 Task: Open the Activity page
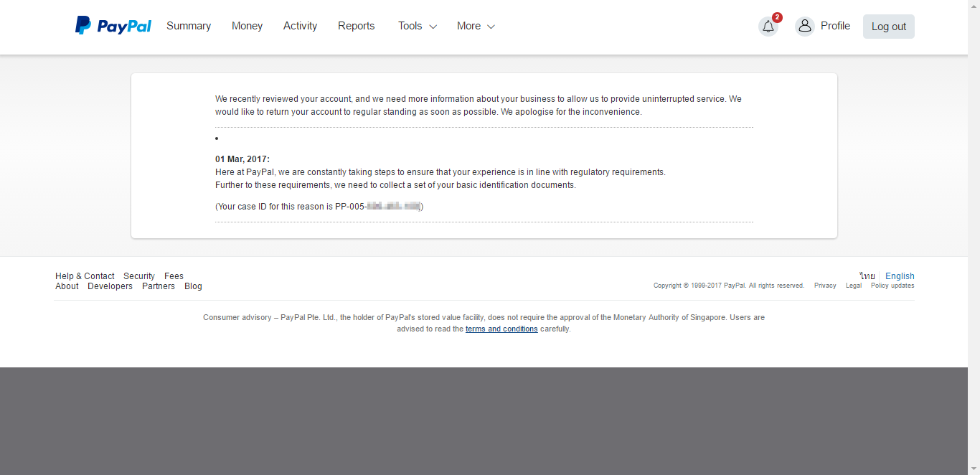point(300,26)
